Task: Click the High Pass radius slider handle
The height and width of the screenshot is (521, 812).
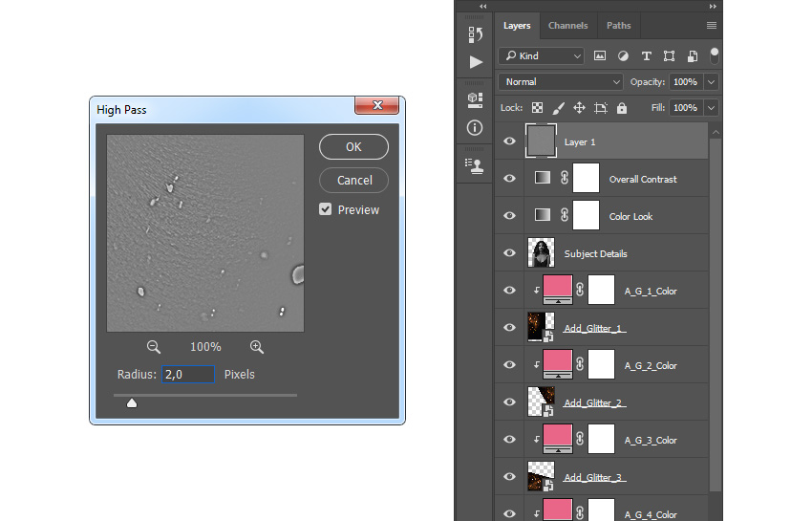Action: 132,402
